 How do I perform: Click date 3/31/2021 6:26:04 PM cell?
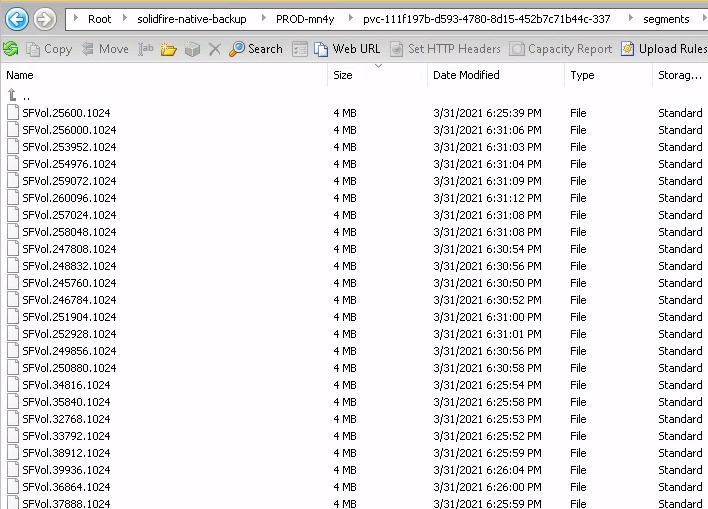(487, 470)
